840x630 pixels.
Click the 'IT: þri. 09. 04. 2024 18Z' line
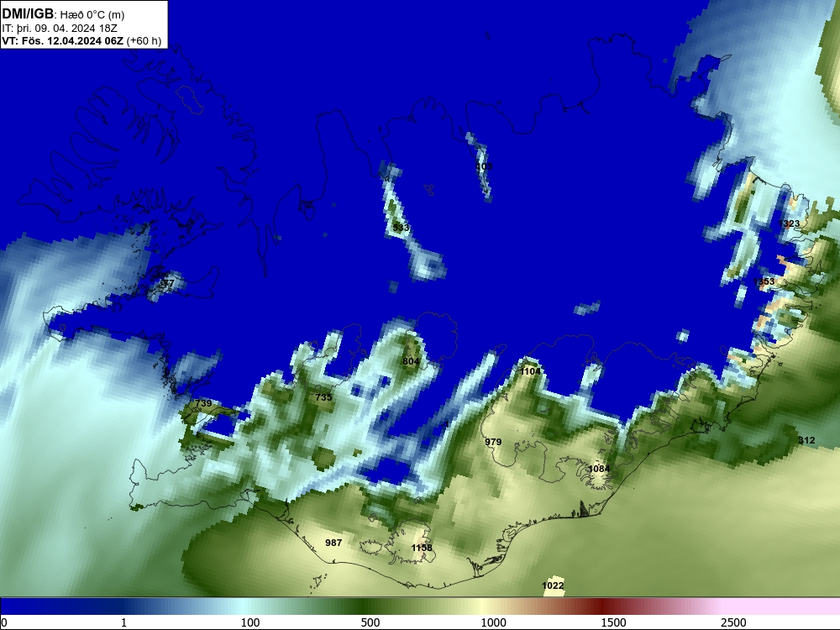[x=60, y=29]
